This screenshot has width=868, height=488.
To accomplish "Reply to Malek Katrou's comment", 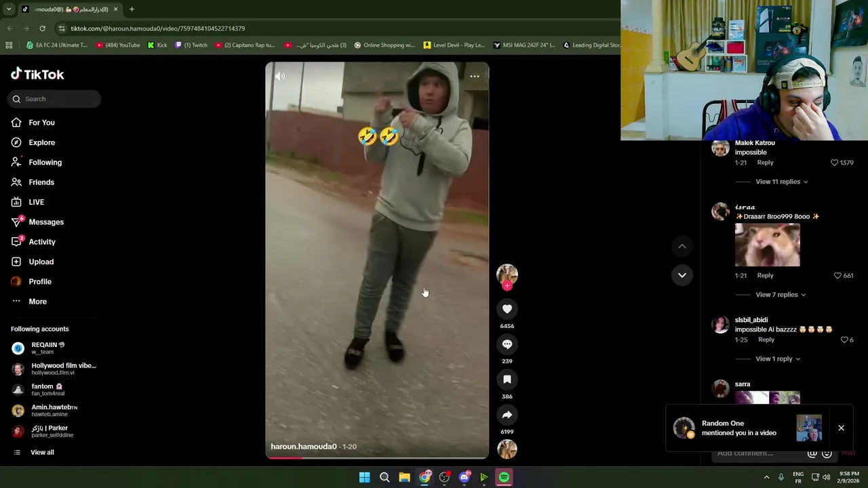I will [765, 163].
